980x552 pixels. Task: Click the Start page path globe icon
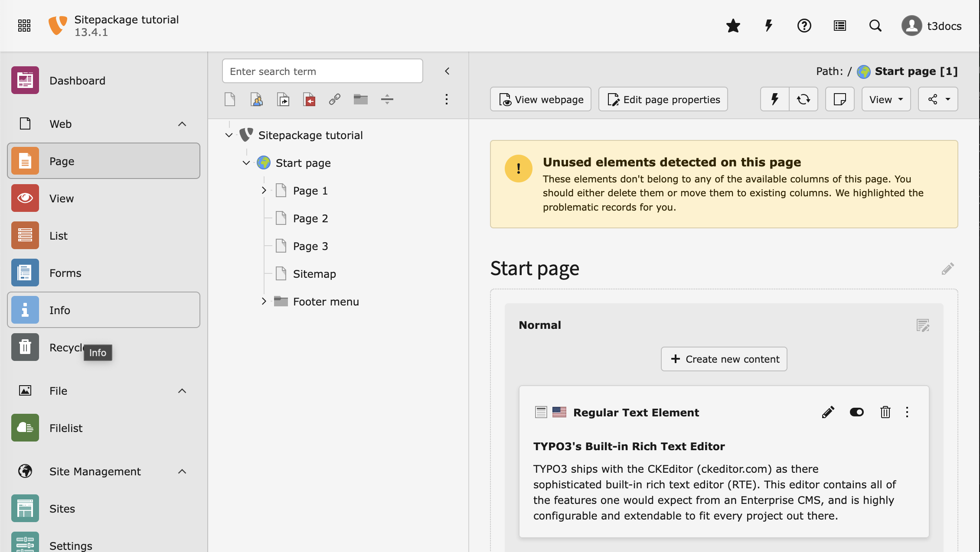pyautogui.click(x=864, y=71)
